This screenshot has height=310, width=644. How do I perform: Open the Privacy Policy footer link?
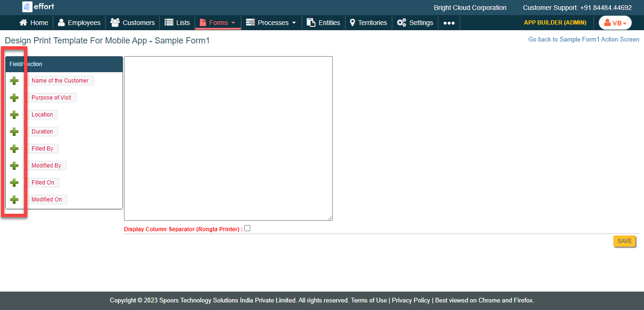[x=411, y=301]
